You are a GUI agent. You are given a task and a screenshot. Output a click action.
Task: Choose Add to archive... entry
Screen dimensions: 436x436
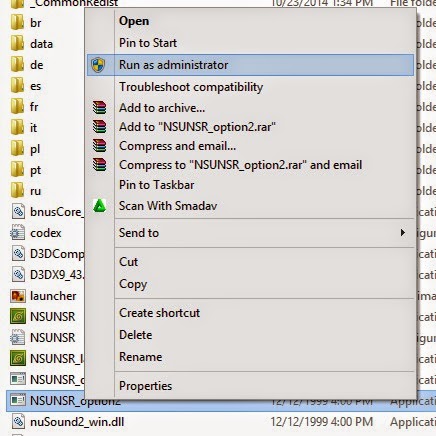(249, 108)
